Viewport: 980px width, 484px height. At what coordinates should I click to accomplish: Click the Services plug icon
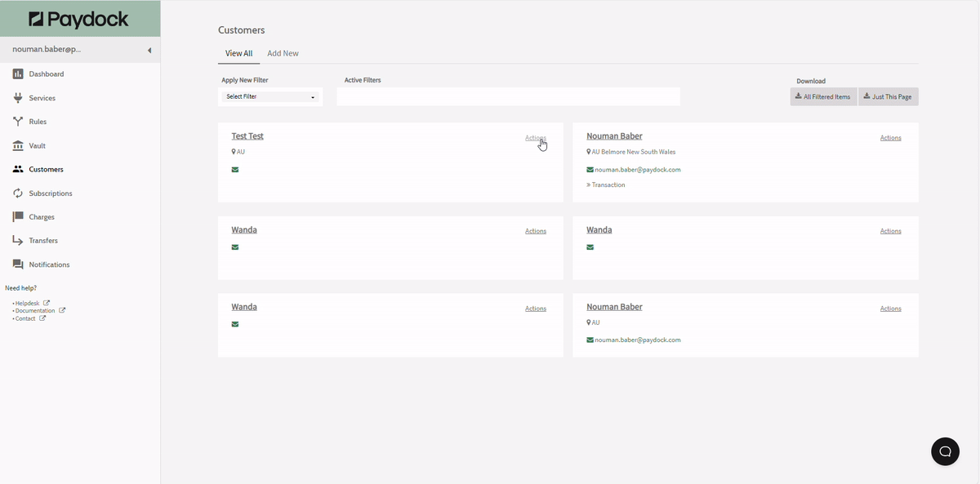[x=18, y=98]
